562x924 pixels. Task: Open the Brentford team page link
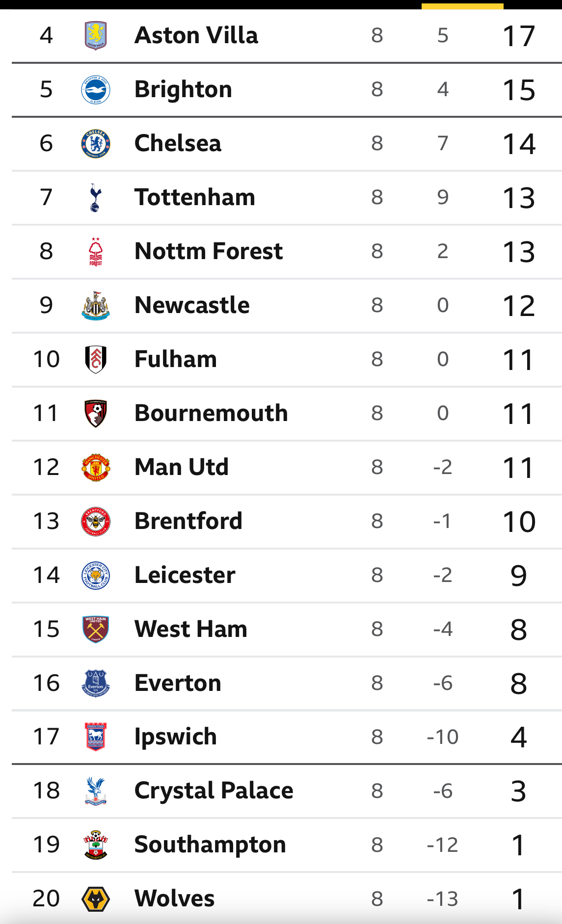click(188, 521)
